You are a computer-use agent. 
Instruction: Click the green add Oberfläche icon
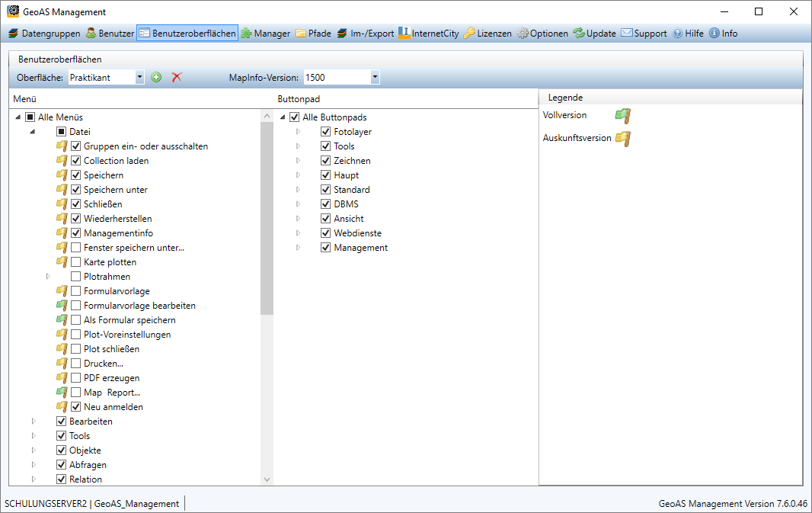(156, 77)
